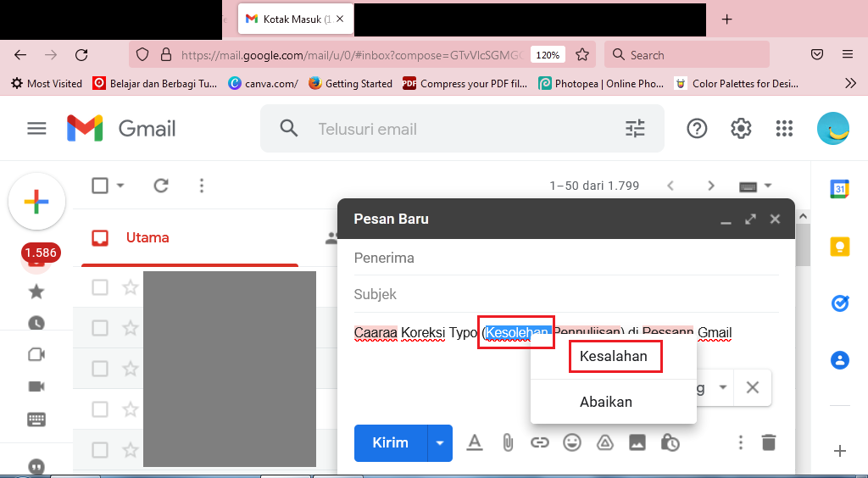
Task: Discard the draft with trash icon
Action: (x=768, y=442)
